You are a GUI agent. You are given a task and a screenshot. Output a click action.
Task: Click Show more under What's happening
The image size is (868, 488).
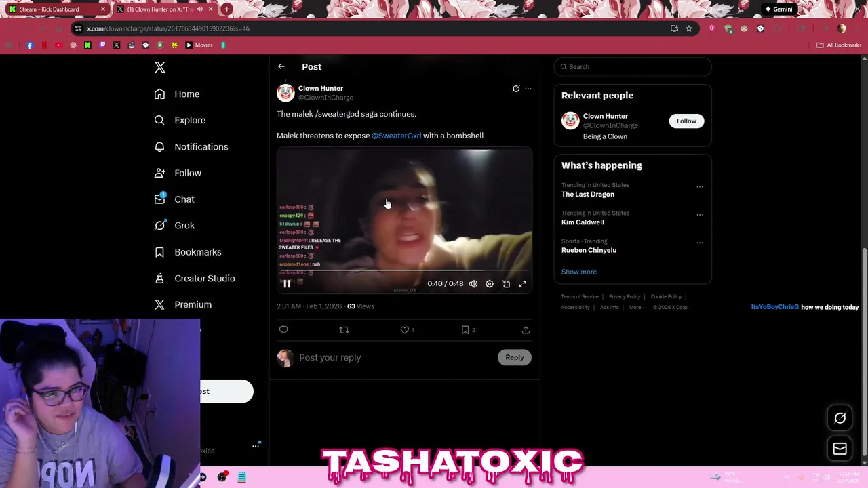click(x=578, y=272)
